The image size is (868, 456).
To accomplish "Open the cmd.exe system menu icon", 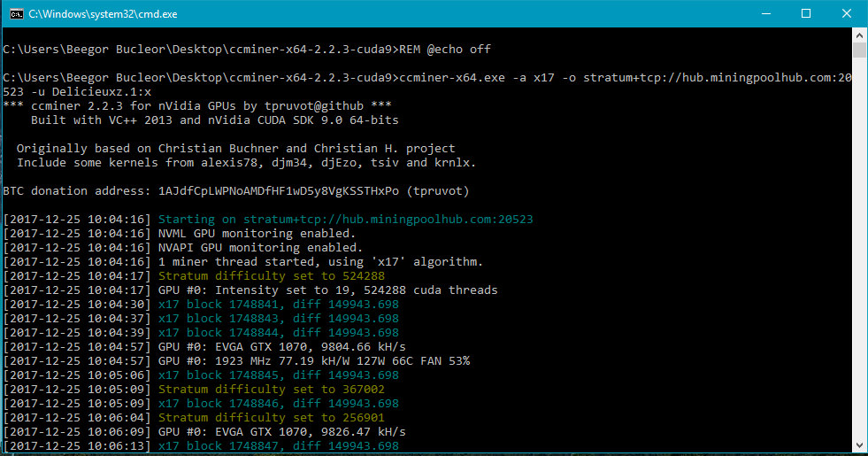I will [x=17, y=14].
